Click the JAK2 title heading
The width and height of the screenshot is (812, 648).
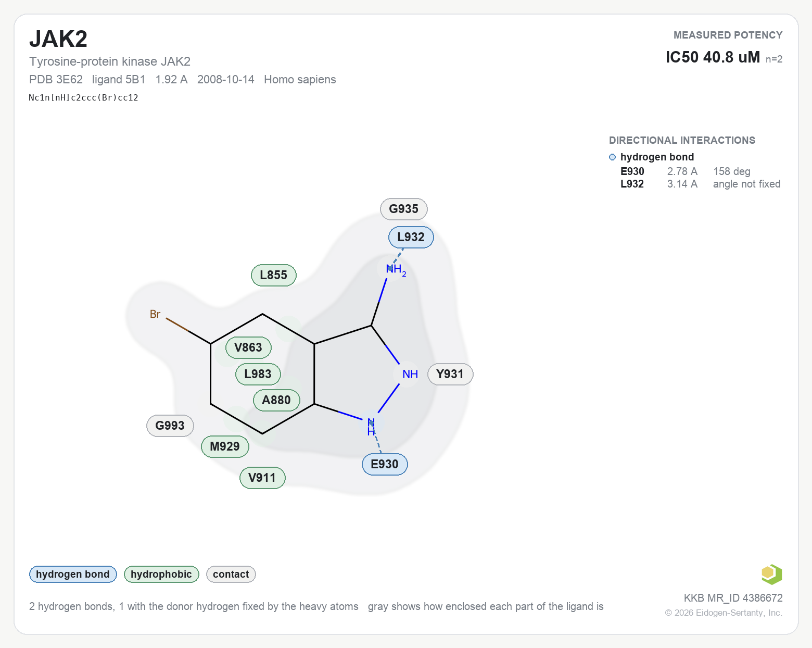click(x=58, y=39)
